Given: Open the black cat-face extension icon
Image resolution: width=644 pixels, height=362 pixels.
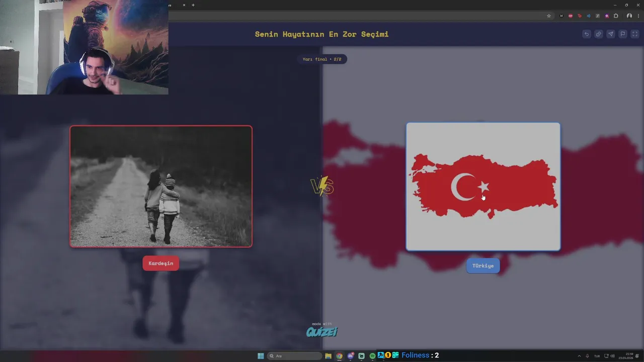Looking at the screenshot, I should [x=561, y=16].
